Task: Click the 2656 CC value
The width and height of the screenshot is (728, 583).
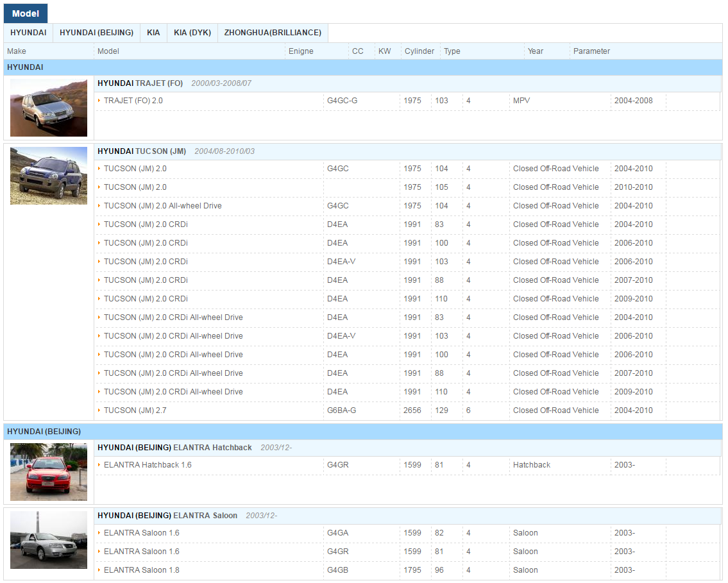Action: [412, 410]
